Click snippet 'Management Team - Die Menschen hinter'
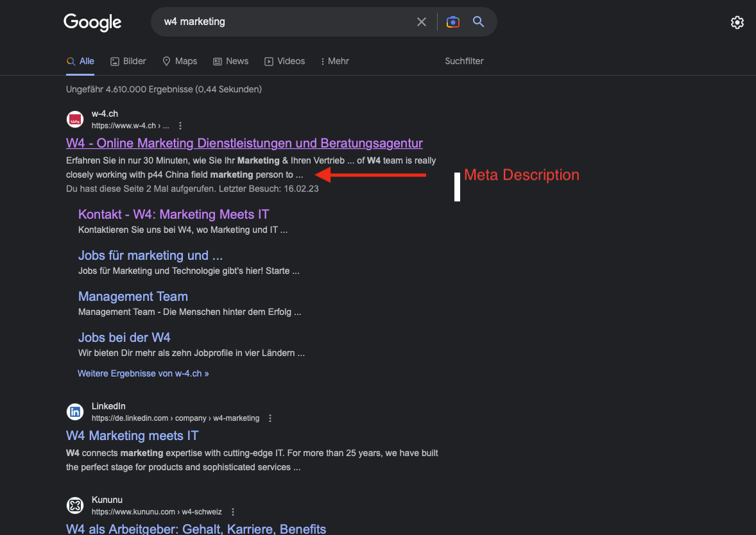Screen dimensions: 756x535 [x=189, y=312]
